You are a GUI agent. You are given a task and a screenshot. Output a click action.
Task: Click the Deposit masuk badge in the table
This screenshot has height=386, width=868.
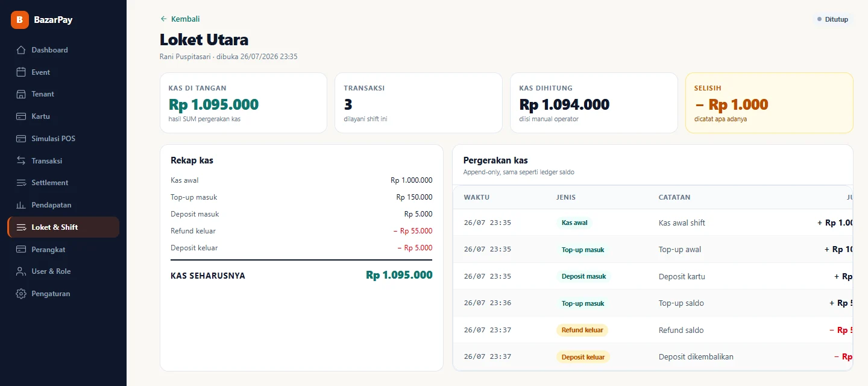[x=583, y=276]
